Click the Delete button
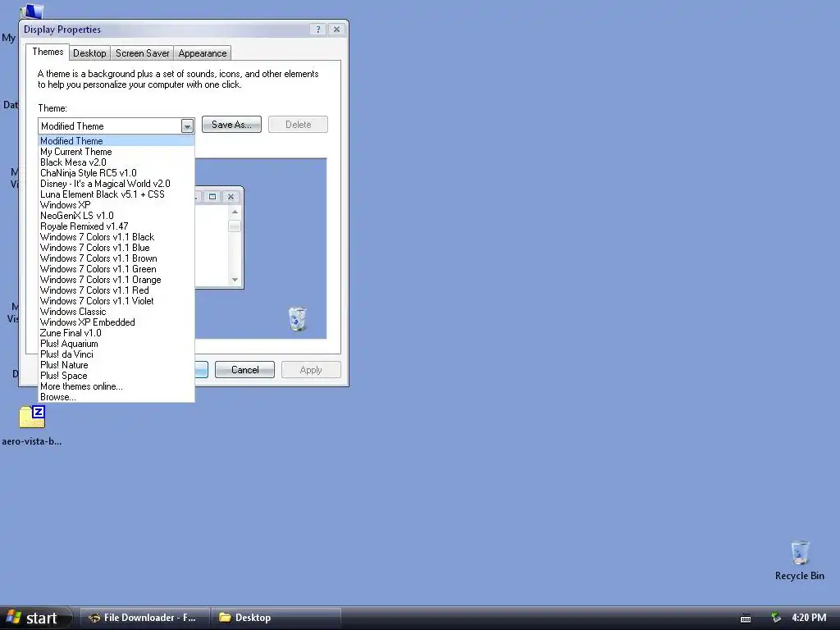The image size is (840, 630). tap(298, 125)
